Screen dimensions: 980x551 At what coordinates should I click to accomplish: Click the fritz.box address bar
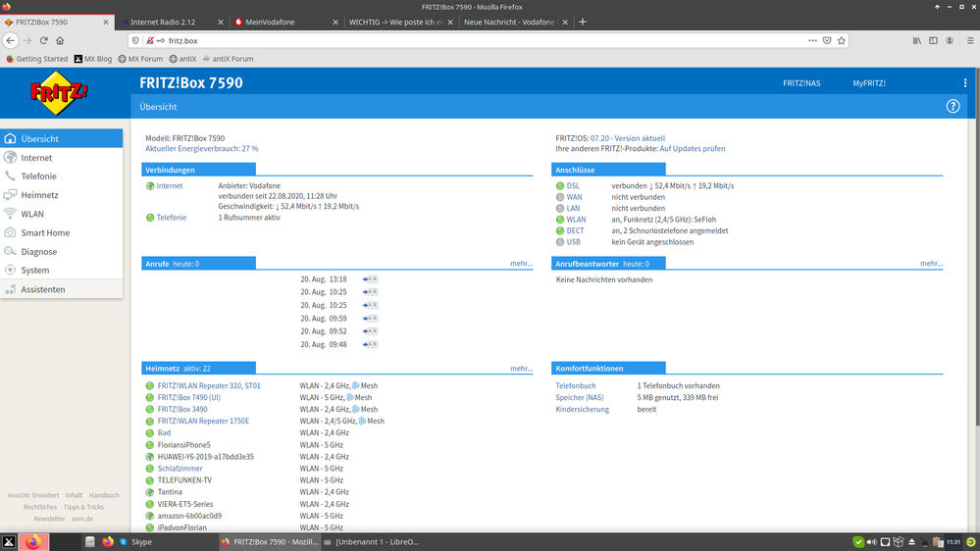(x=471, y=40)
